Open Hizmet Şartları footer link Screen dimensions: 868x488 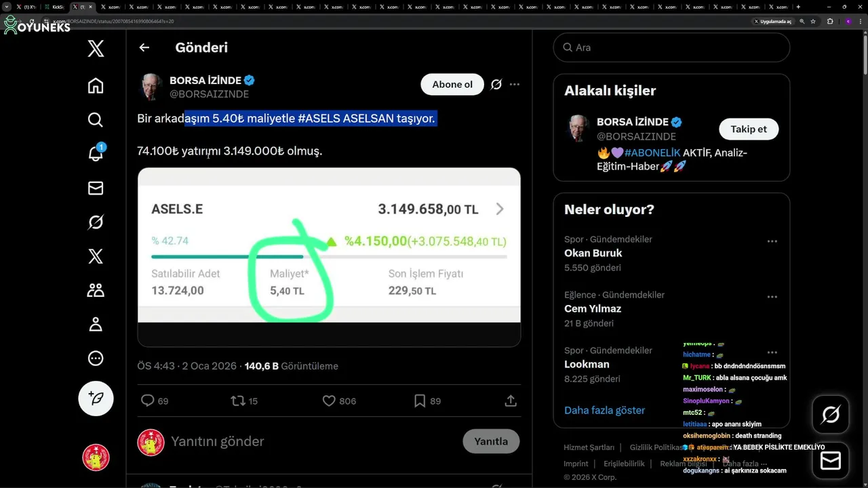point(589,447)
